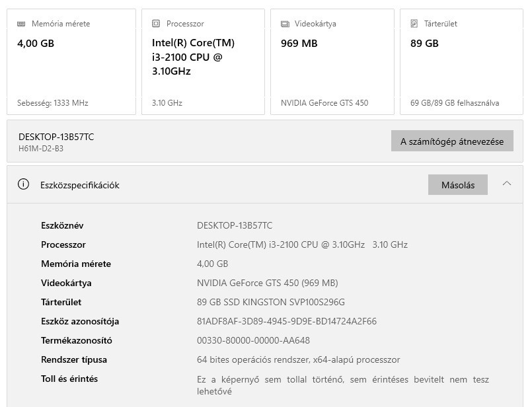The width and height of the screenshot is (532, 407).
Task: Click the Eszközspecifikációk section title
Action: pyautogui.click(x=80, y=186)
